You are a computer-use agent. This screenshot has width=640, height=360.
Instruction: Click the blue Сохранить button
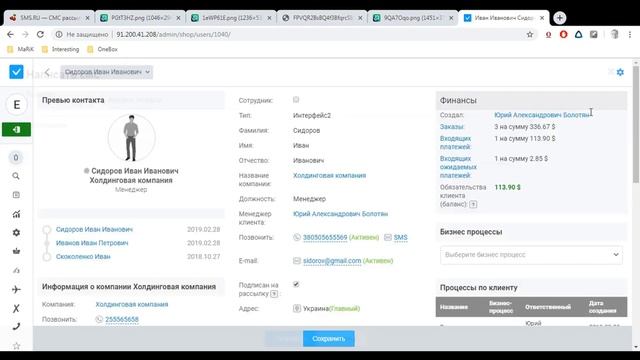pyautogui.click(x=329, y=339)
